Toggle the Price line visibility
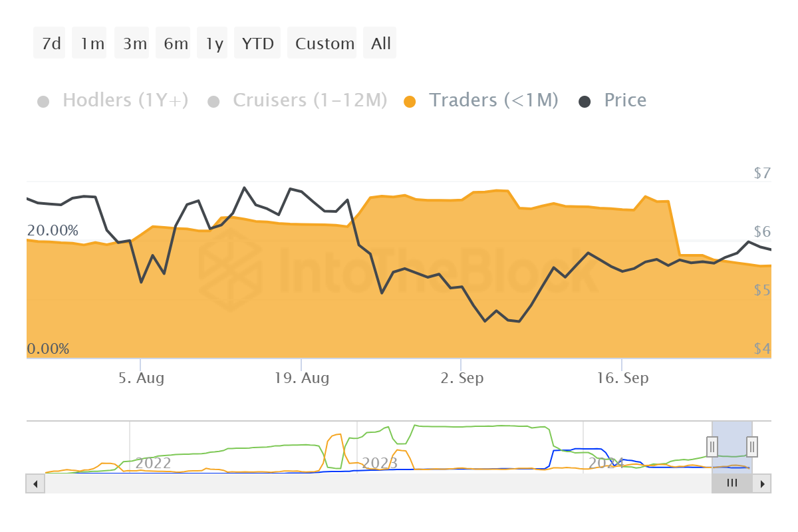This screenshot has height=532, width=798. tap(624, 100)
